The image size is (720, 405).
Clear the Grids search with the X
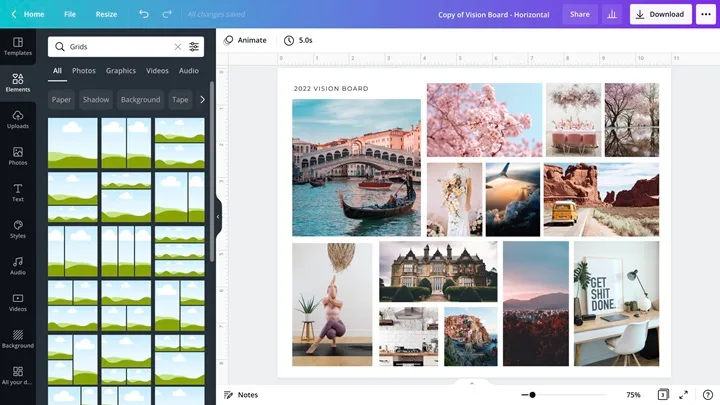point(178,47)
